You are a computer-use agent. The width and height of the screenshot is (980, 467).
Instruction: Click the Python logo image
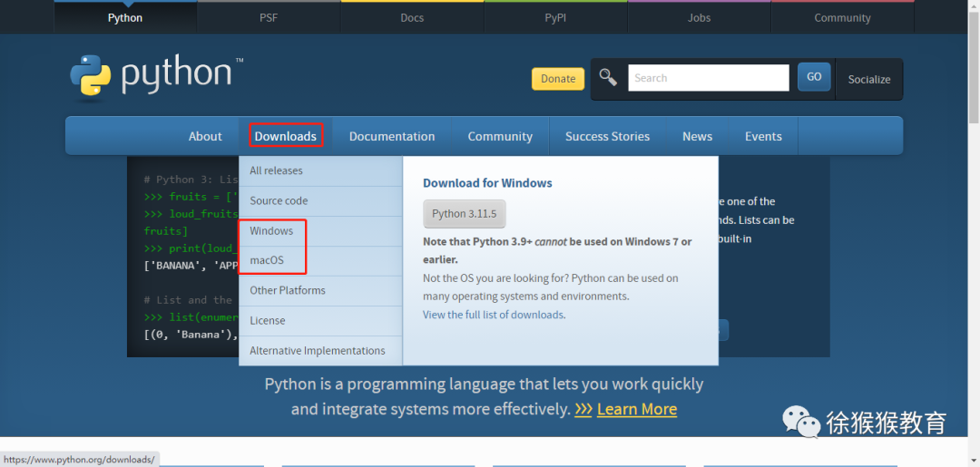[156, 79]
